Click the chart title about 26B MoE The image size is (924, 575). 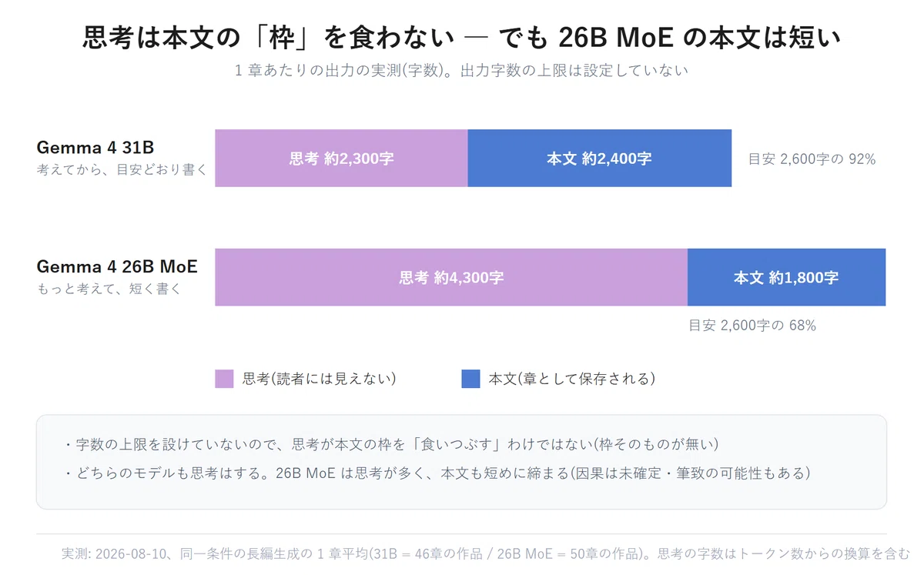point(462,38)
